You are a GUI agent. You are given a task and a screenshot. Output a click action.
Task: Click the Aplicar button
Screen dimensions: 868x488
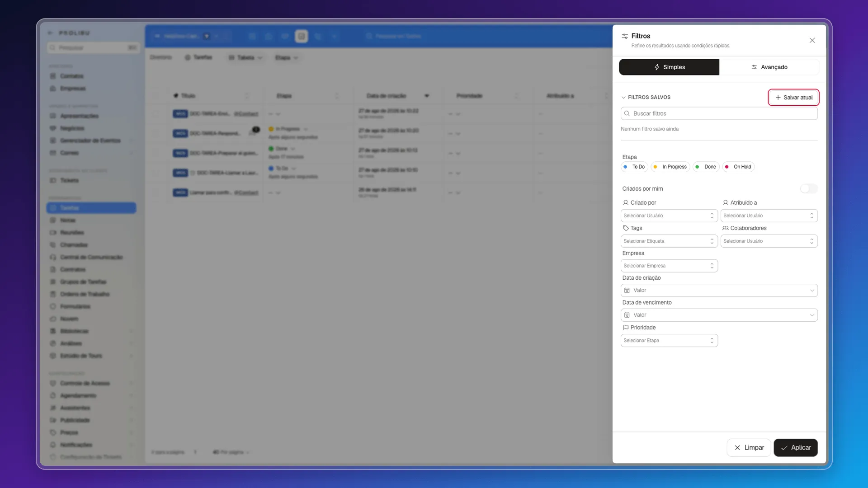point(796,447)
